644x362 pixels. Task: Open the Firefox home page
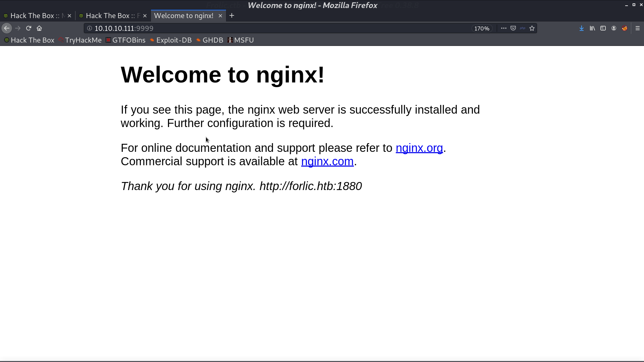pos(39,28)
